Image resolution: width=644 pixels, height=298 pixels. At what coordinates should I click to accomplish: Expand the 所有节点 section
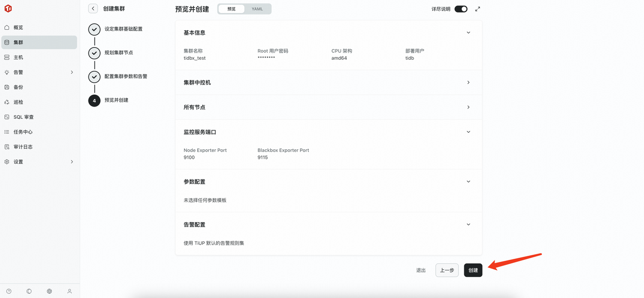tap(468, 107)
